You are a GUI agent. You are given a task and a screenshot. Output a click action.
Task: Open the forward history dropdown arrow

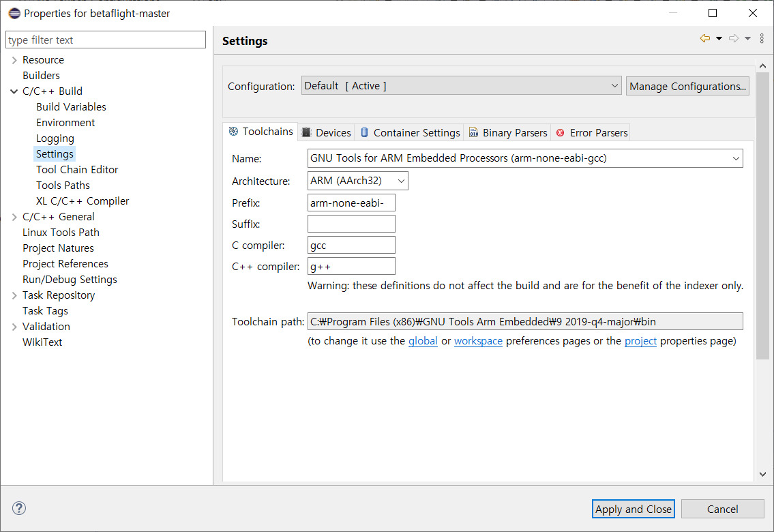tap(748, 38)
